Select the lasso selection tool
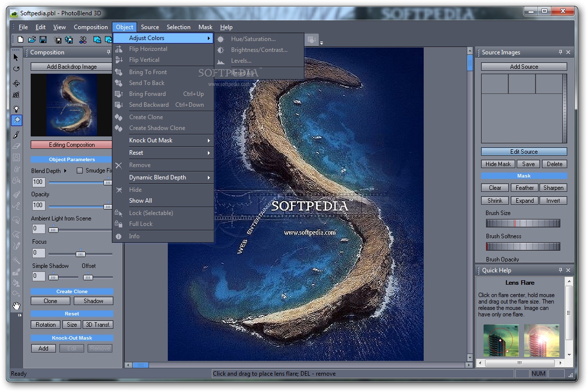588x392 pixels. [x=16, y=220]
